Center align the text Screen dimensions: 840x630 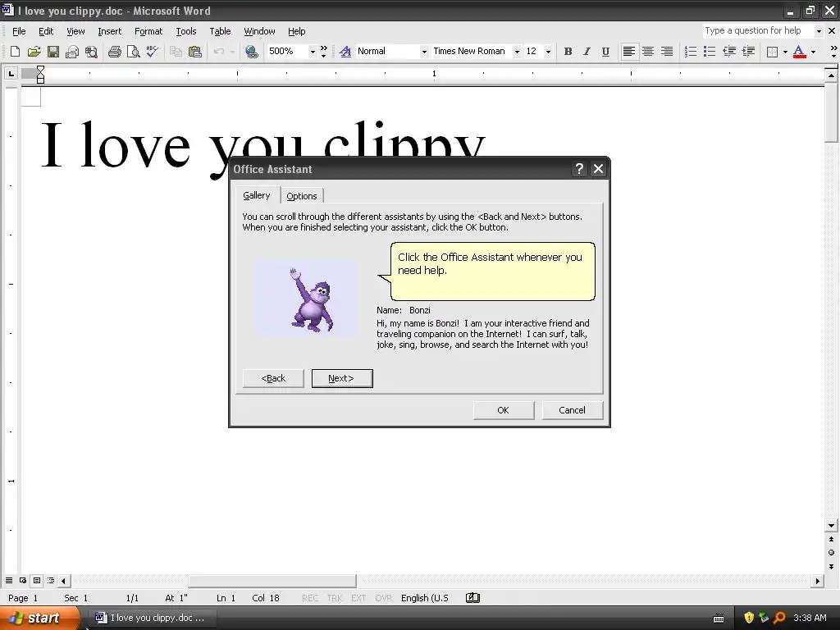pos(648,52)
